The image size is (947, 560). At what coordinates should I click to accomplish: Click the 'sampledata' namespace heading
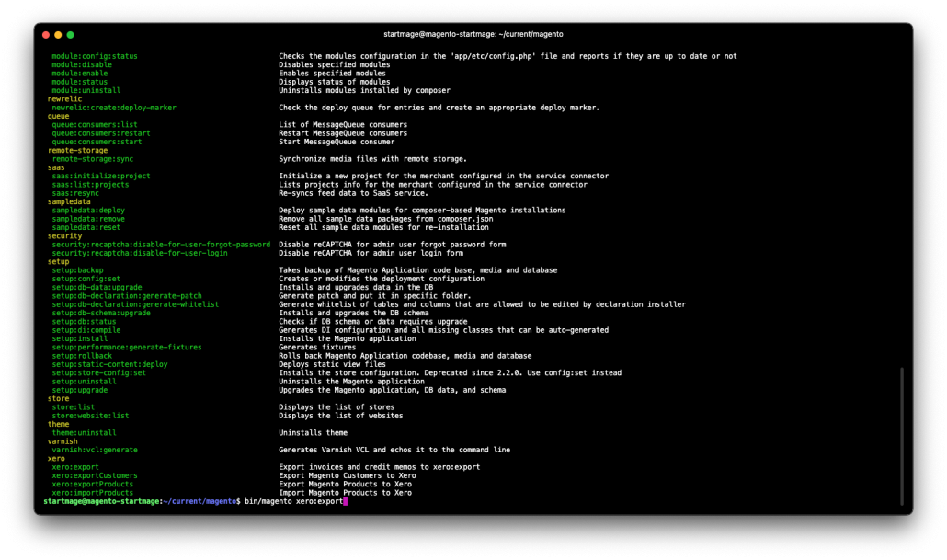pos(69,201)
